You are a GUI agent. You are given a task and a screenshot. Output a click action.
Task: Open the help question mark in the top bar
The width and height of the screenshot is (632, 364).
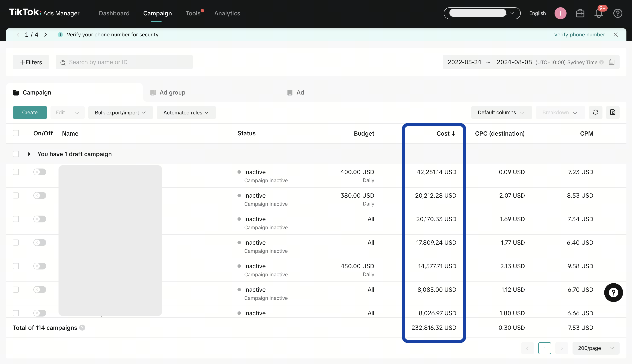617,13
